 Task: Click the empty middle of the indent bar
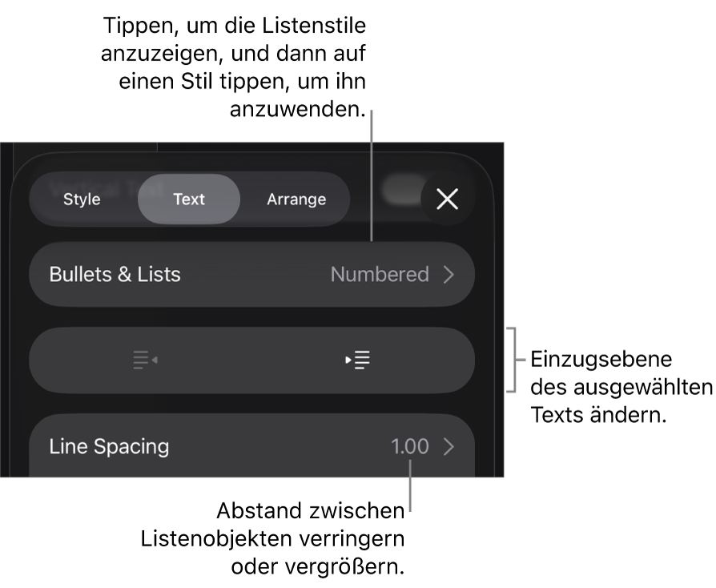point(251,360)
